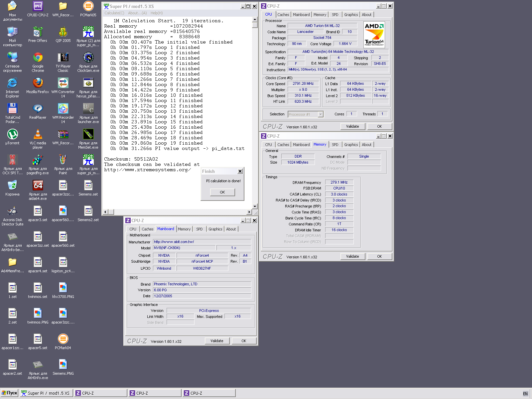Image resolution: width=532 pixels, height=399 pixels.
Task: Click the DRAM Frequency value field
Action: 339,182
